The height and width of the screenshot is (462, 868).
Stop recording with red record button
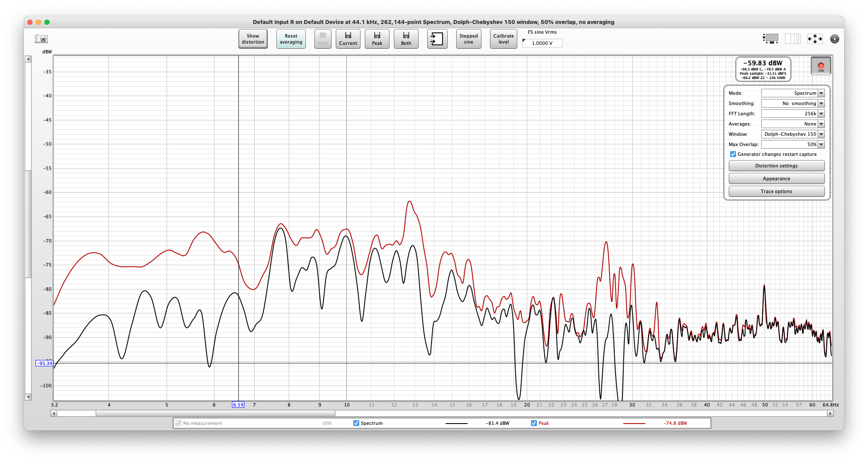[821, 66]
